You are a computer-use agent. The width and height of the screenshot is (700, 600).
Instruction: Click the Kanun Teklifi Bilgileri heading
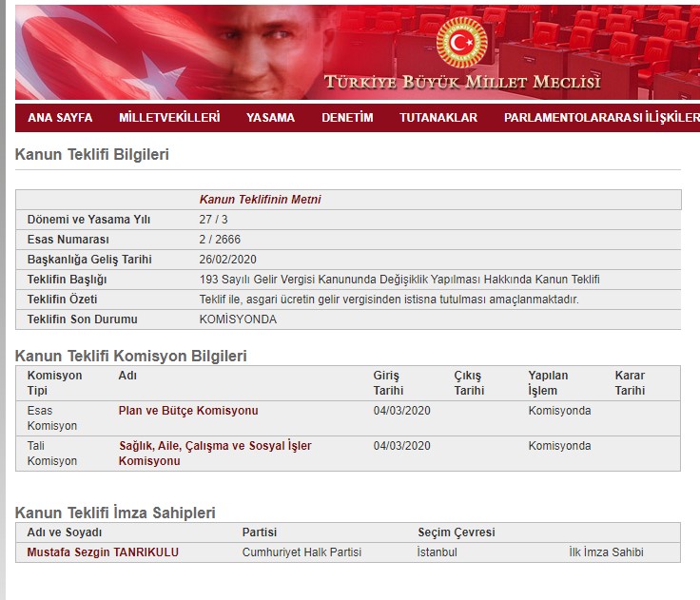pyautogui.click(x=92, y=154)
